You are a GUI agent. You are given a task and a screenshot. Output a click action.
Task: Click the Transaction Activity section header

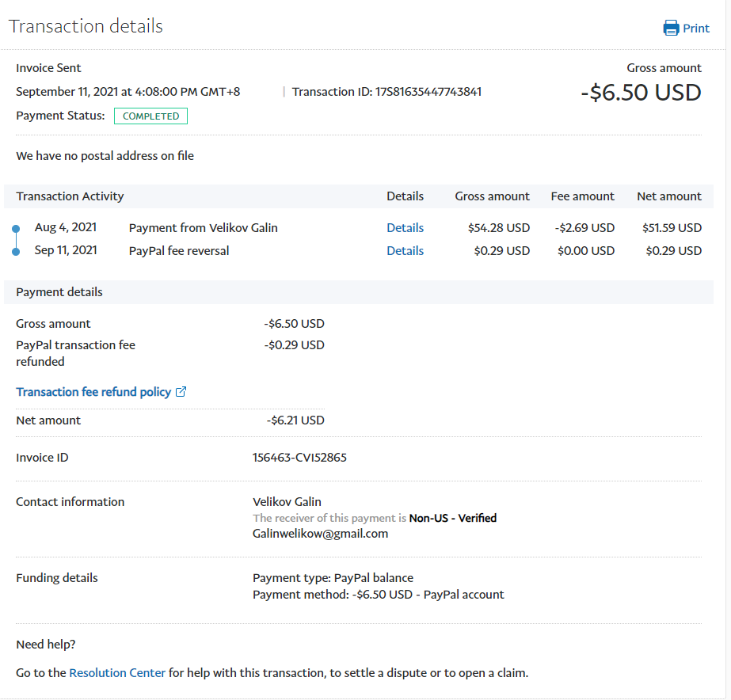click(x=70, y=196)
